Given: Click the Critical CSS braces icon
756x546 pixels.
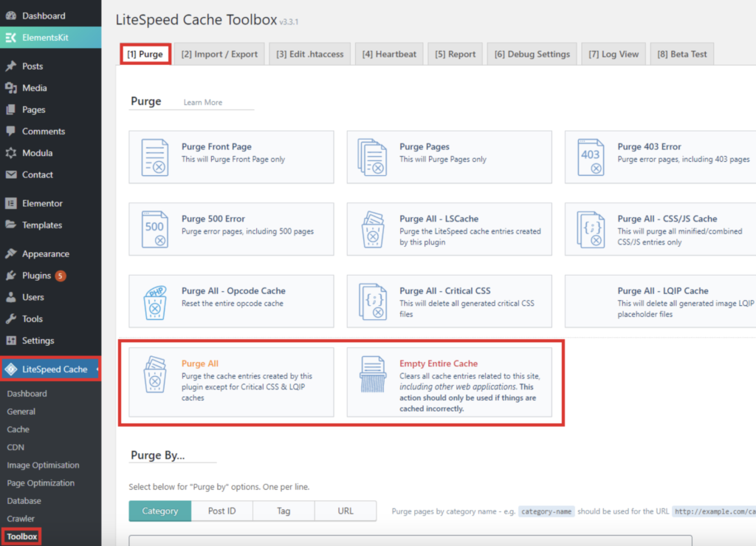Looking at the screenshot, I should click(x=372, y=301).
